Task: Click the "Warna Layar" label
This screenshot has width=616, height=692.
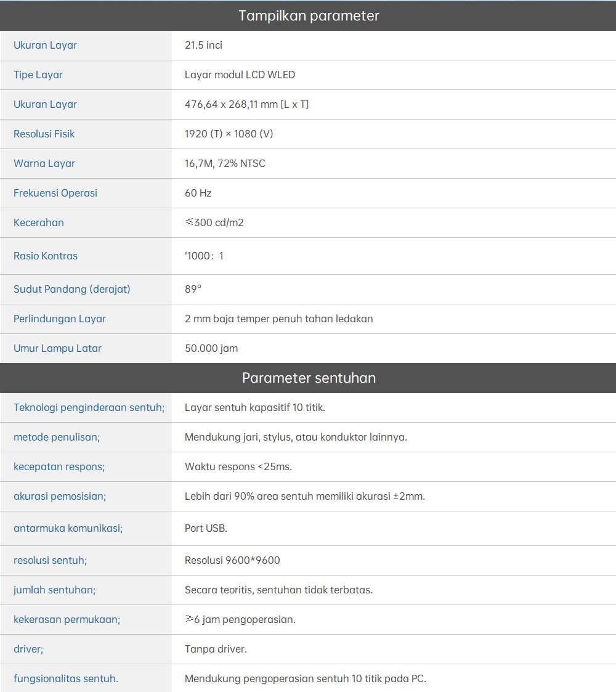Action: [44, 163]
